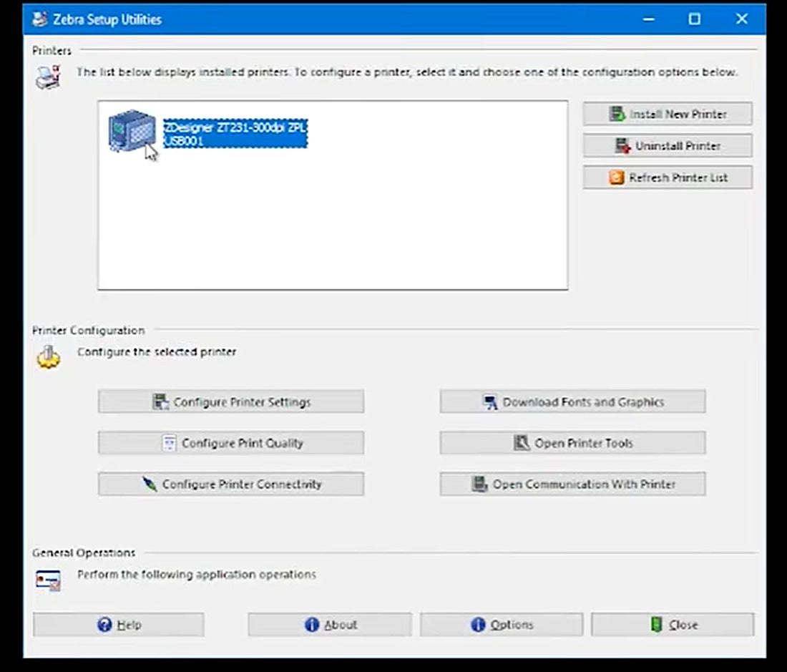
Task: Click the General Operations section icon
Action: (x=48, y=580)
